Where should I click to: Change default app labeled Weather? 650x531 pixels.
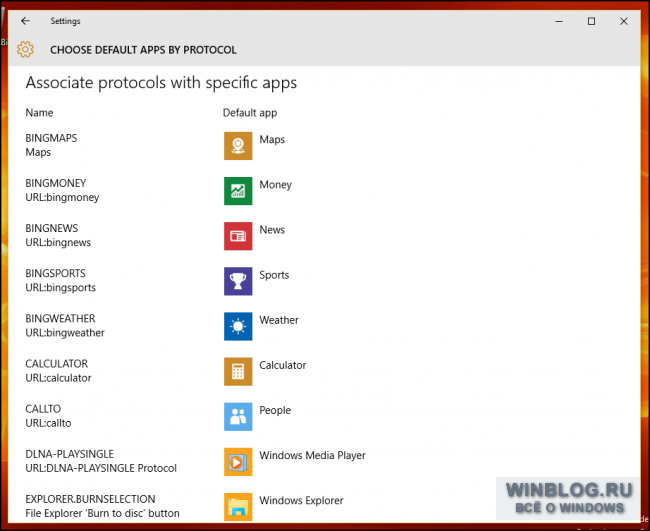(x=279, y=320)
